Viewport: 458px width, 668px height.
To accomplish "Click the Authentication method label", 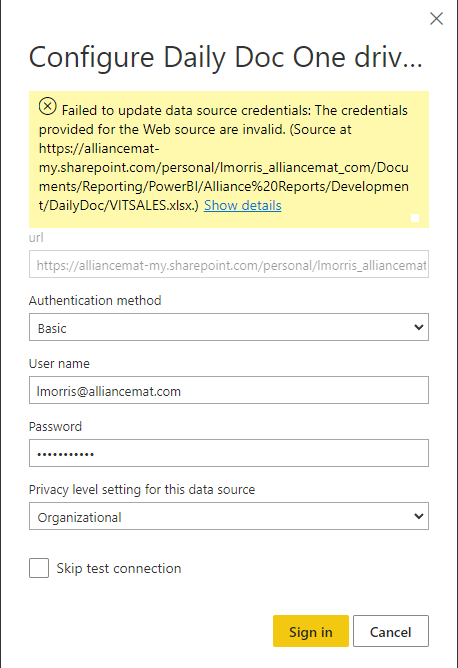I will [95, 300].
